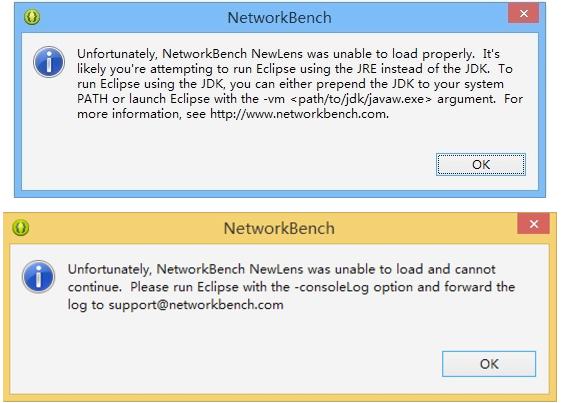This screenshot has height=403, width=563.
Task: Click the http://www.networkbench.com address
Action: click(298, 114)
